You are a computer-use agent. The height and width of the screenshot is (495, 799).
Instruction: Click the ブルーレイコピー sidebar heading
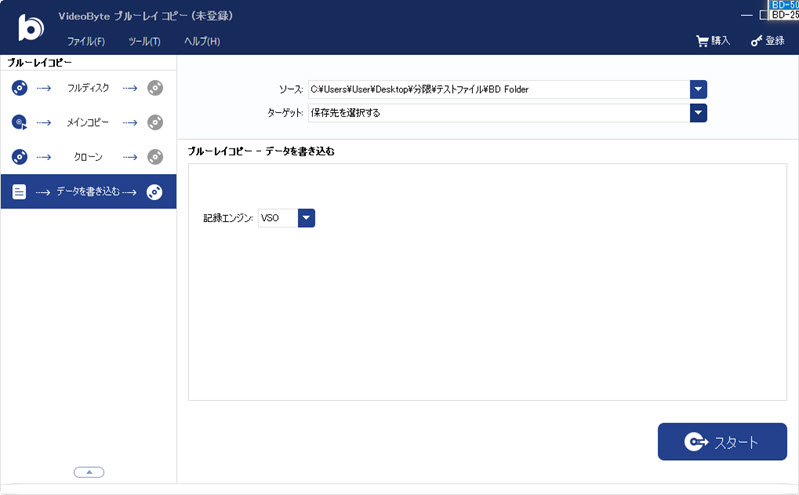click(40, 63)
